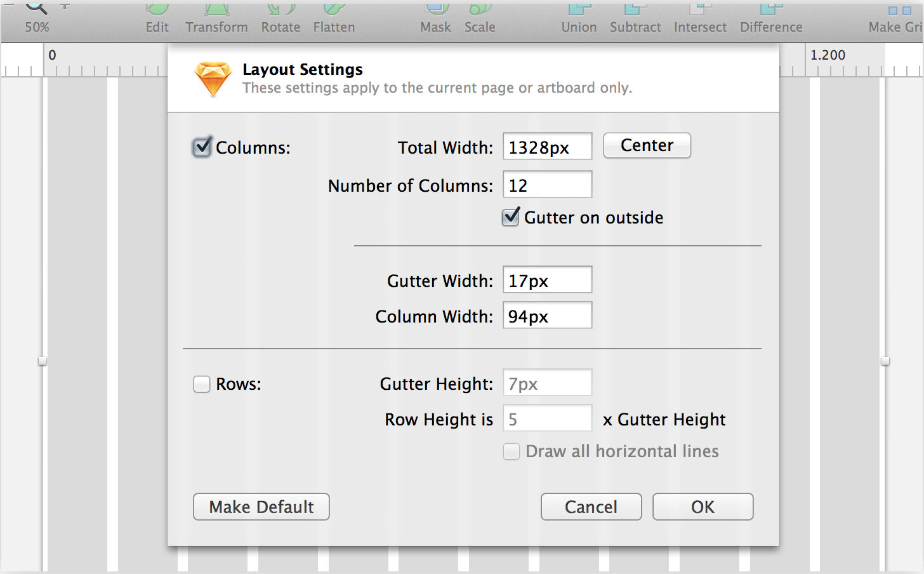Click the Sketch diamond icon in the dialog

[213, 79]
